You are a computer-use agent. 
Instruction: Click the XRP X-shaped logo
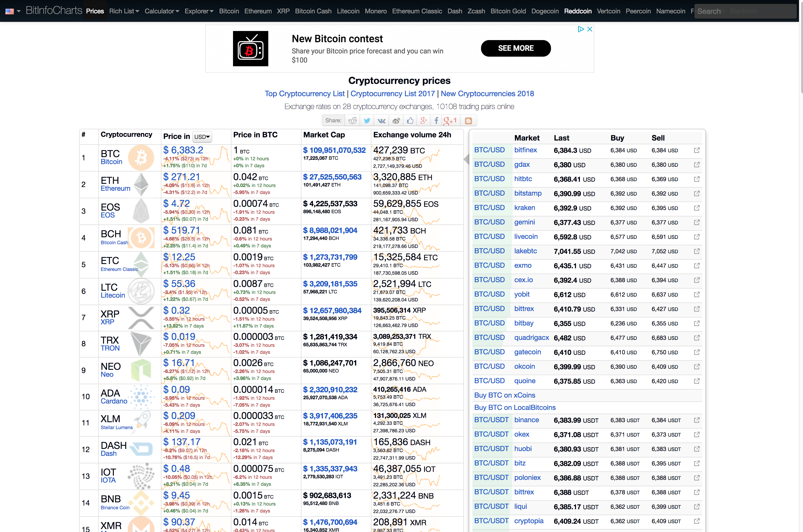pyautogui.click(x=141, y=318)
